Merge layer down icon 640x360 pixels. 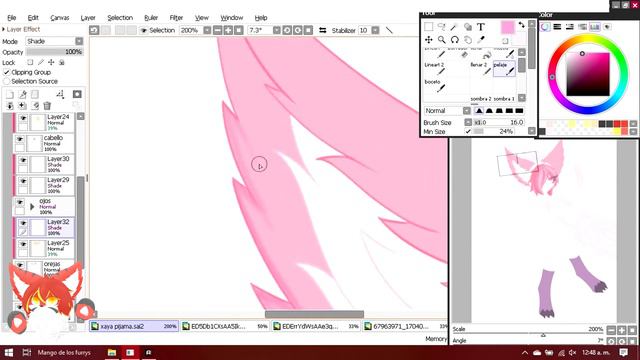point(10,106)
